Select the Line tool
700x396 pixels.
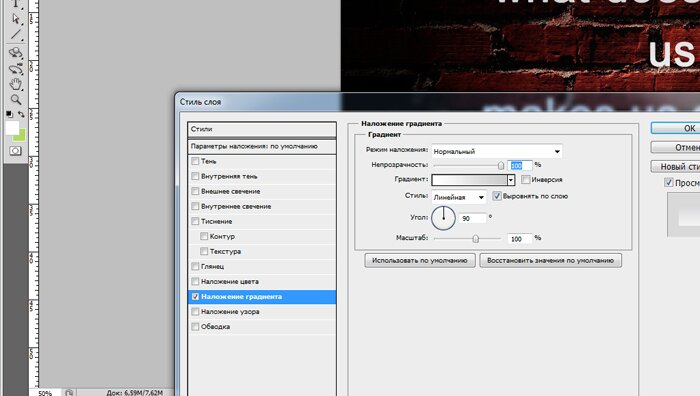[x=16, y=35]
